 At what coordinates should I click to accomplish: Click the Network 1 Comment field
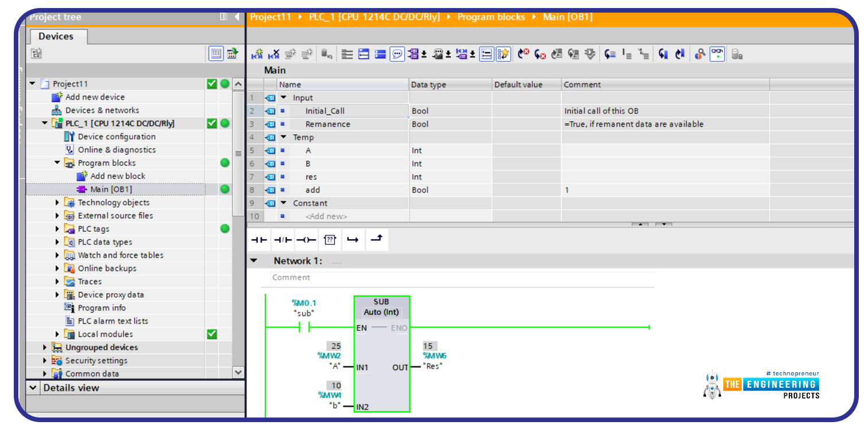coord(462,278)
